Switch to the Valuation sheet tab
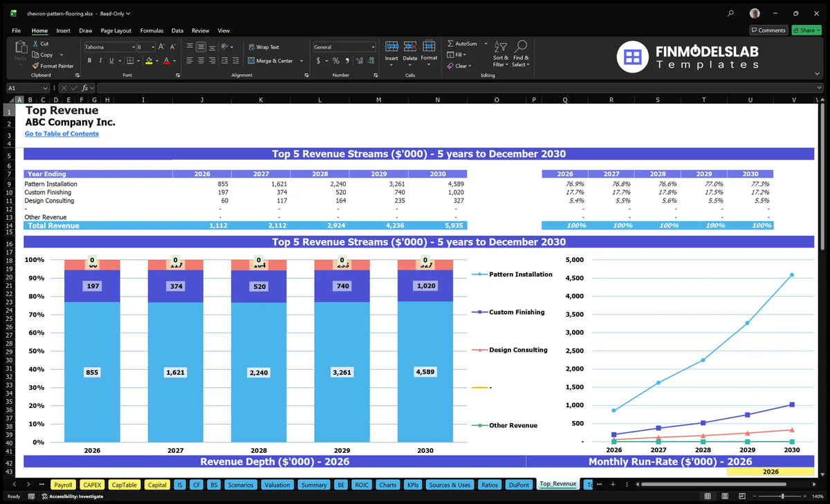 coord(277,485)
